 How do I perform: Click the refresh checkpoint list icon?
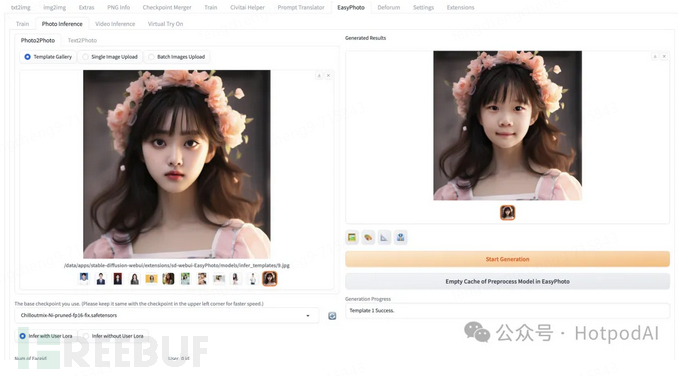[332, 316]
